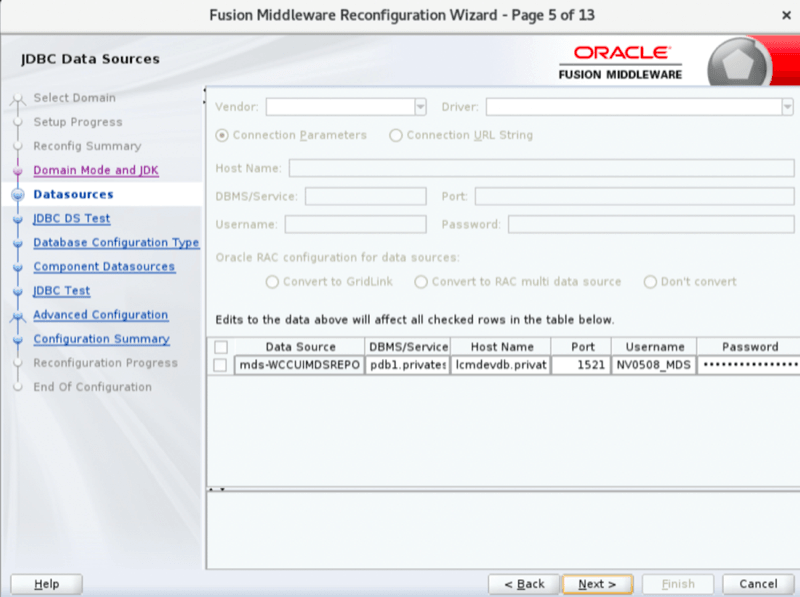
Task: Click the Password input field
Action: tap(651, 224)
